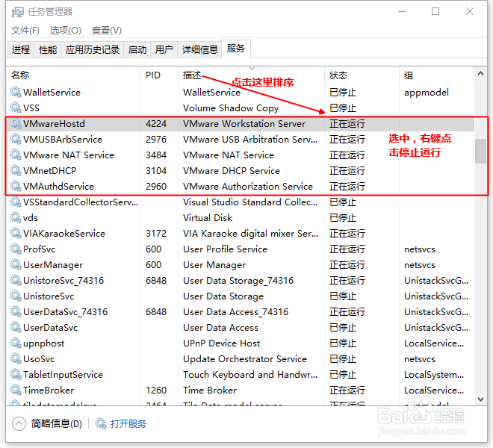This screenshot has width=493, height=448.
Task: Click gear icon beside VMUSBArbService
Action: tap(16, 139)
